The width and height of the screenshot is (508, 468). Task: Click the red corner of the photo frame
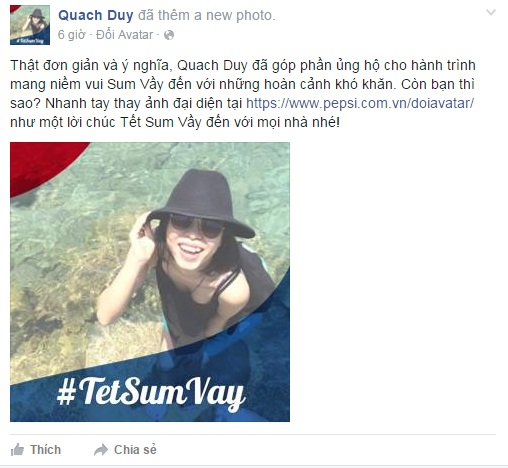coord(40,163)
